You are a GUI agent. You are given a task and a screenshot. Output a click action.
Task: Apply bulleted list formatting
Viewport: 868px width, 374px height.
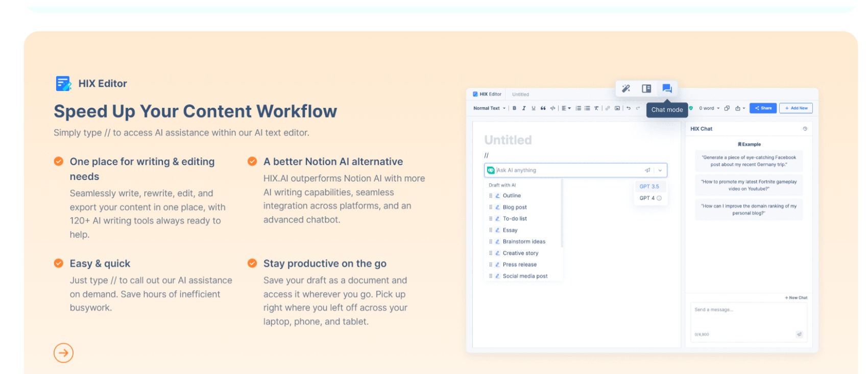click(x=587, y=108)
